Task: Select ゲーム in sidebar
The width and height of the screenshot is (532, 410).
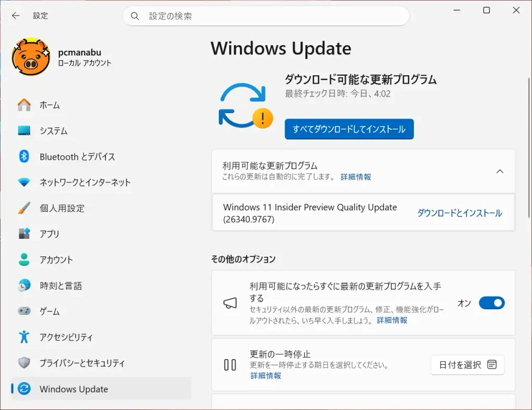Action: [x=101, y=311]
